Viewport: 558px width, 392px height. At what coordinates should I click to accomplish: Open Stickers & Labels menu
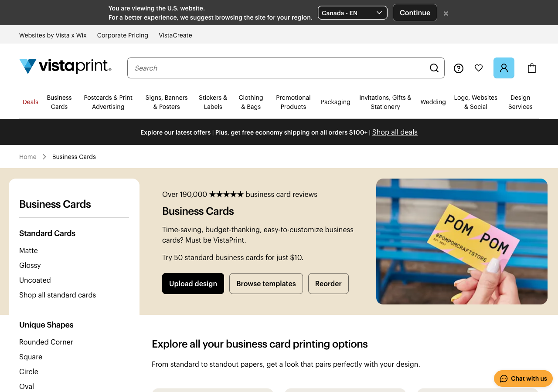point(213,102)
